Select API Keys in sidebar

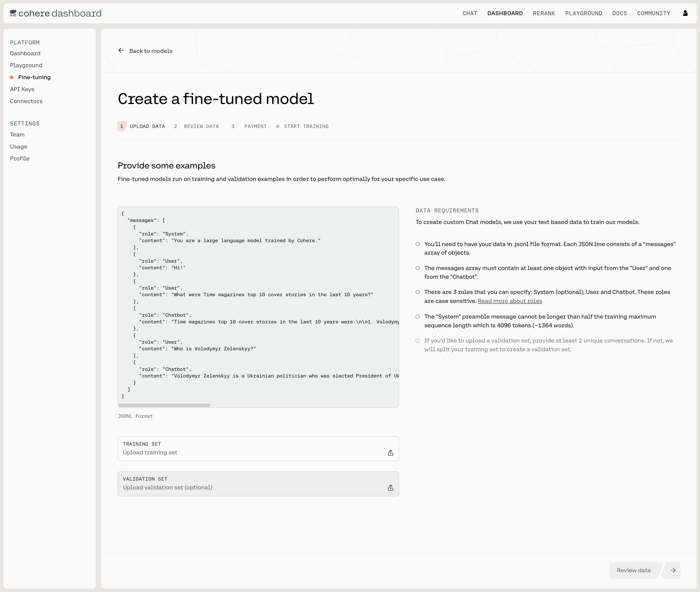pos(22,89)
